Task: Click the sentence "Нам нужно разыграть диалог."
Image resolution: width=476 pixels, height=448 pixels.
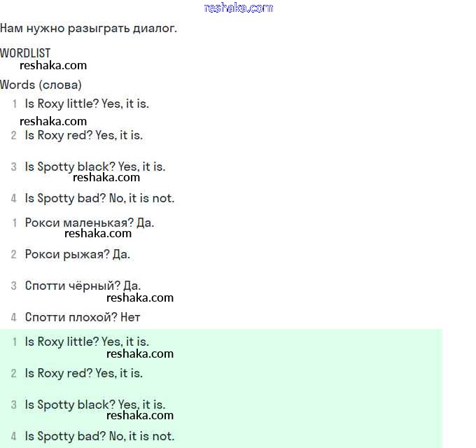Action: pyautogui.click(x=89, y=29)
